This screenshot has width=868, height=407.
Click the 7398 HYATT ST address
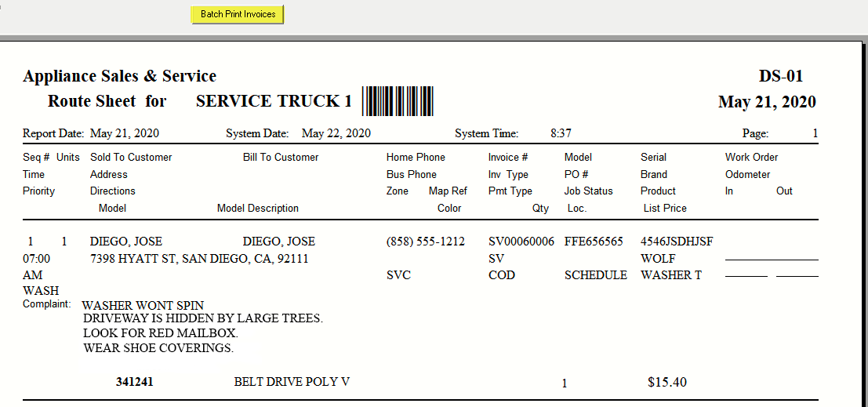[199, 259]
